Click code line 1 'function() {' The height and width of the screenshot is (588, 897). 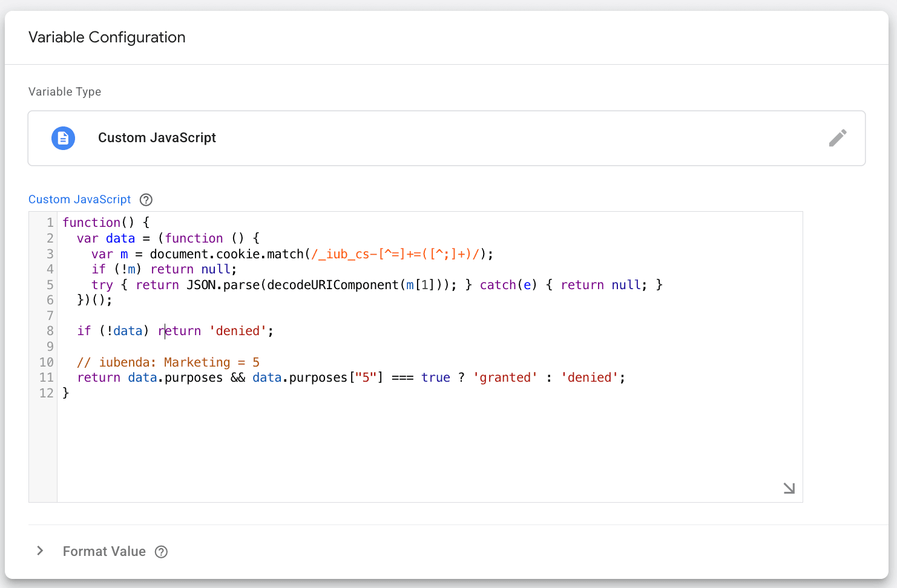(106, 223)
